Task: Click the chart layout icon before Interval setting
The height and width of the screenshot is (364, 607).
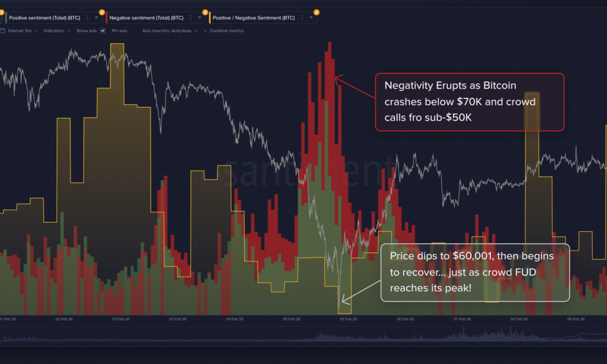Action: pos(4,31)
